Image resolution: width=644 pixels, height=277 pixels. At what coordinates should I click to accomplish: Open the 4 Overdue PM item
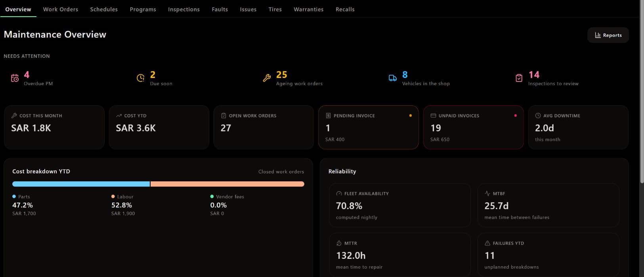click(x=32, y=78)
